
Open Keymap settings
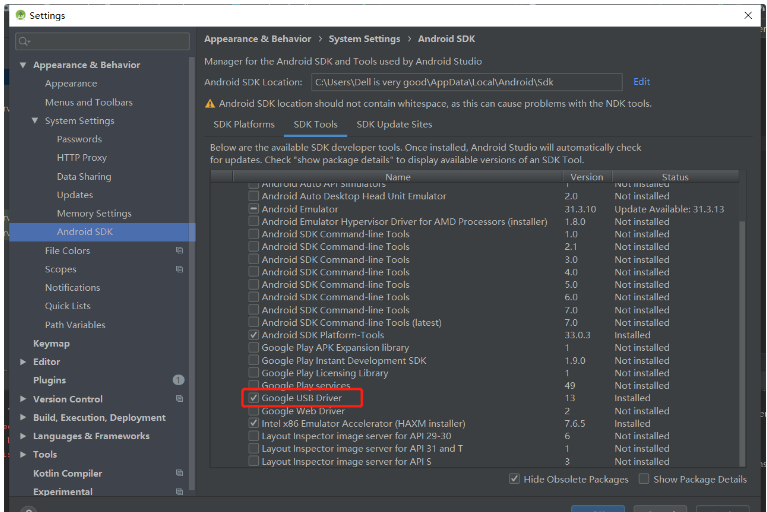pos(51,343)
